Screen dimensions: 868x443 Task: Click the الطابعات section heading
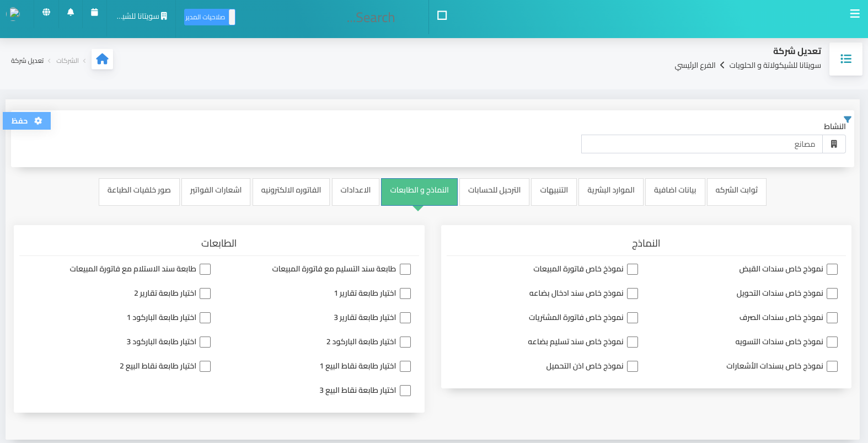[219, 243]
